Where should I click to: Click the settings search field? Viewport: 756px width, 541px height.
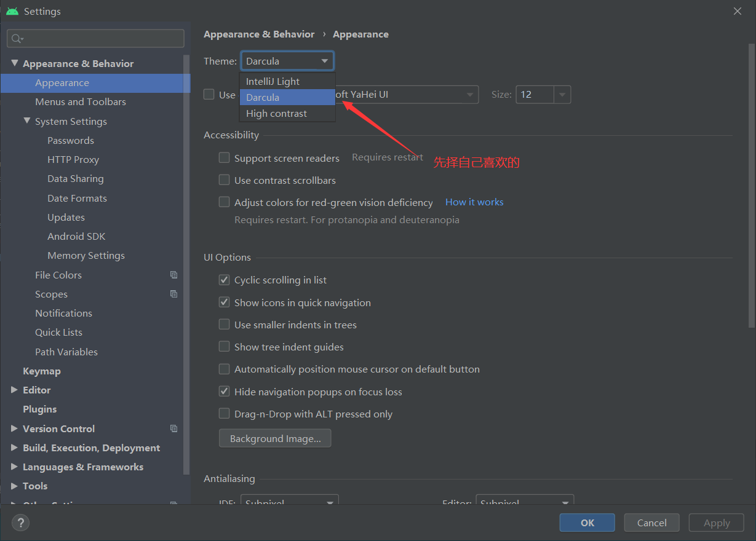95,38
